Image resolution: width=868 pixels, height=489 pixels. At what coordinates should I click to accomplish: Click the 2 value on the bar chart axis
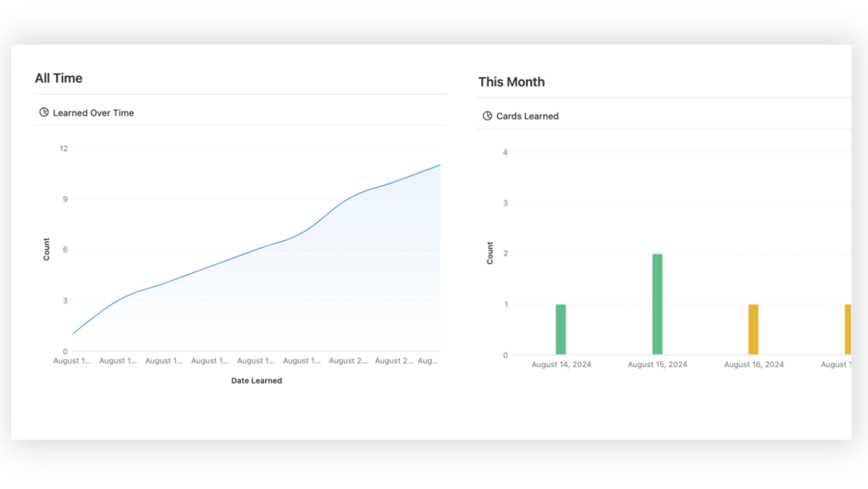click(505, 254)
